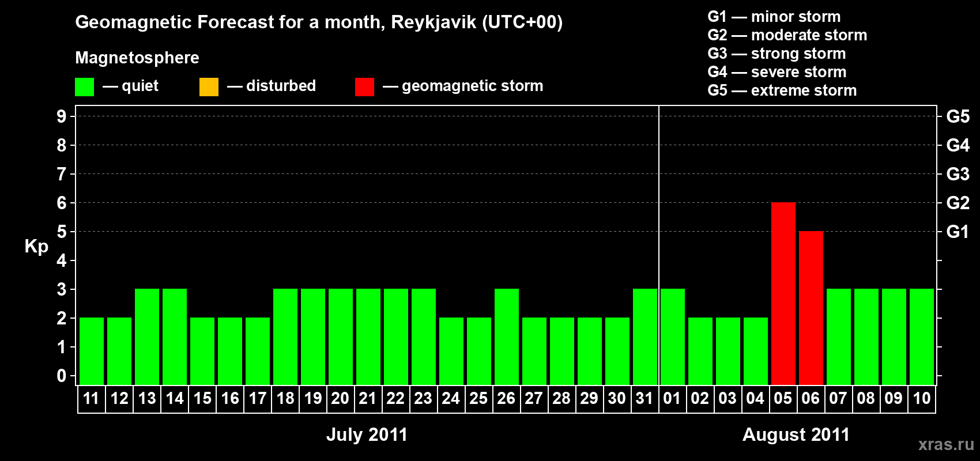Select the green bar for July 26
The image size is (980, 461).
(x=507, y=337)
